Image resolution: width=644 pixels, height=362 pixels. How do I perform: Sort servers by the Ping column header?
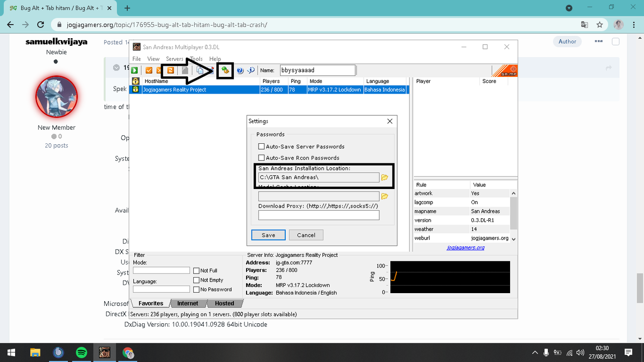click(x=297, y=81)
